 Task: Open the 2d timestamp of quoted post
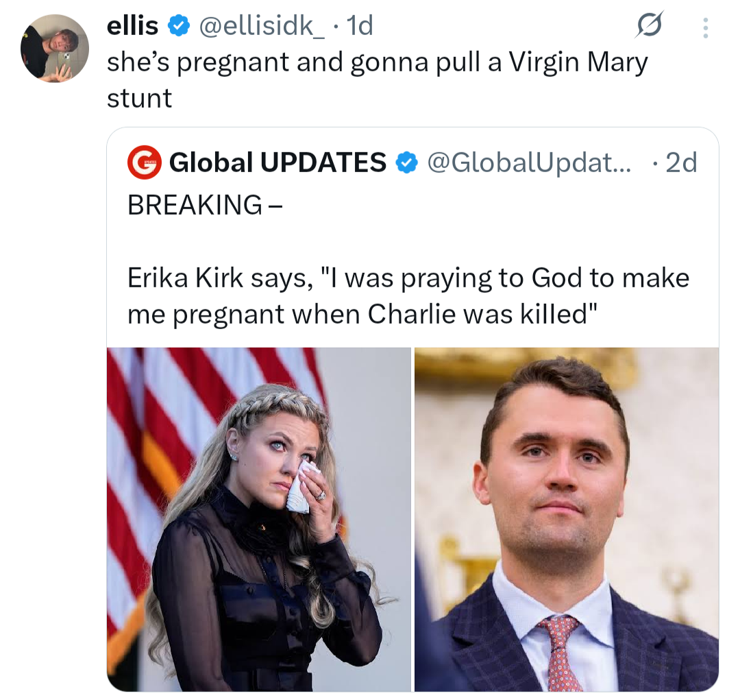(681, 162)
